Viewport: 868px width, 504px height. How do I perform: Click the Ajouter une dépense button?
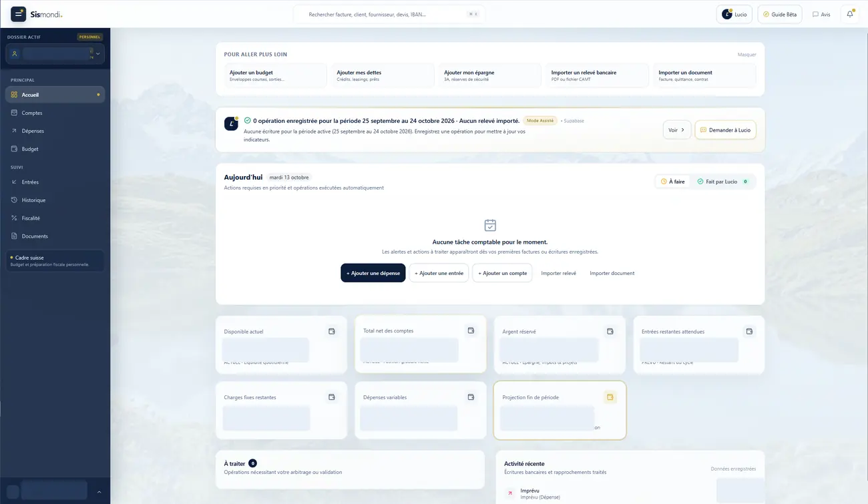tap(373, 273)
